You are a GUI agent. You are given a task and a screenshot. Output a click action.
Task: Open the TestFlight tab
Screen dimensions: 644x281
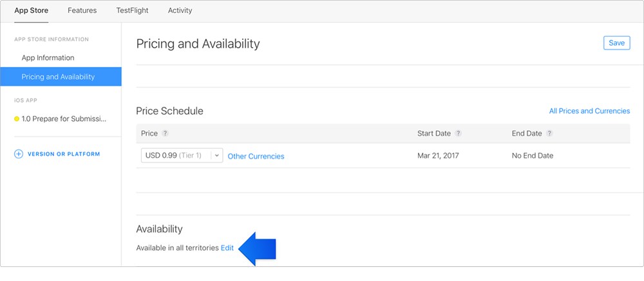132,11
